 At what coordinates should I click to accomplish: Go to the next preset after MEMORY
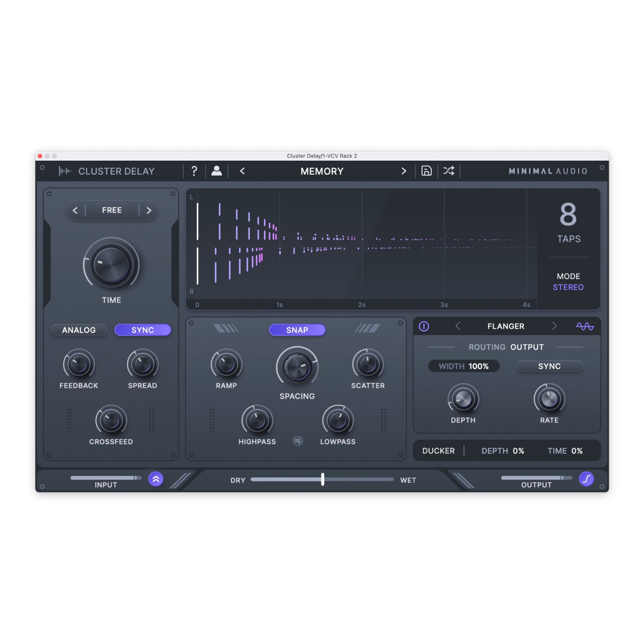coord(404,171)
